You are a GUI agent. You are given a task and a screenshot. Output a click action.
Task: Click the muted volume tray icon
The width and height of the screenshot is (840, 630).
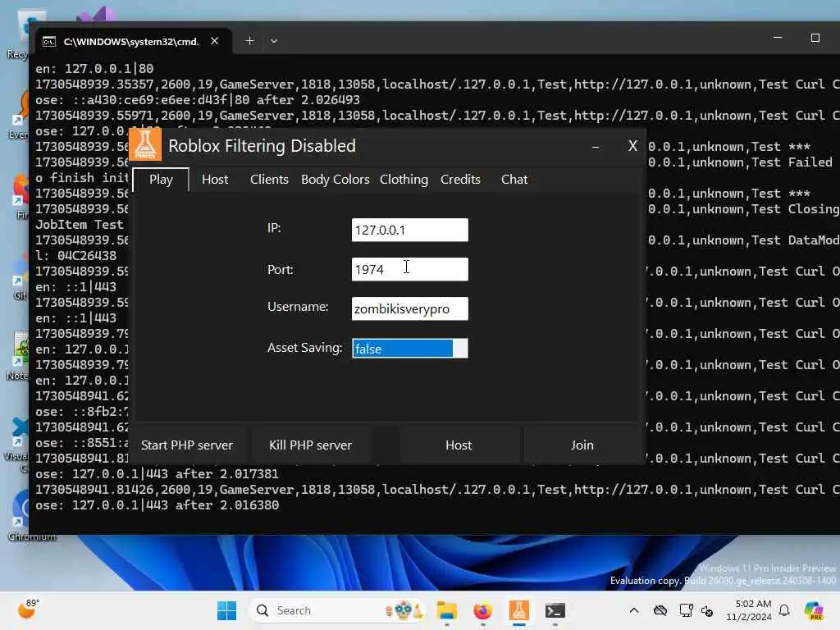click(707, 610)
